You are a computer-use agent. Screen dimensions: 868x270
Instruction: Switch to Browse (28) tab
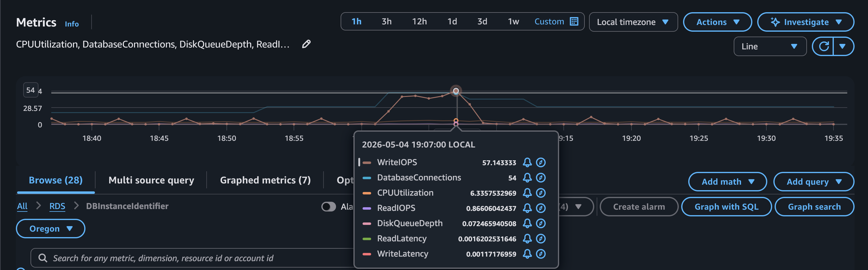(x=56, y=181)
